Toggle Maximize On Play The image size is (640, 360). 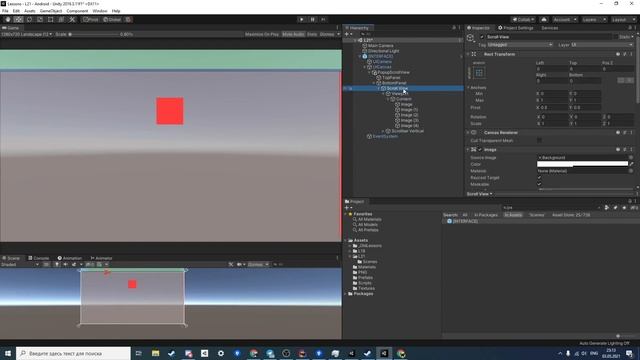point(262,34)
